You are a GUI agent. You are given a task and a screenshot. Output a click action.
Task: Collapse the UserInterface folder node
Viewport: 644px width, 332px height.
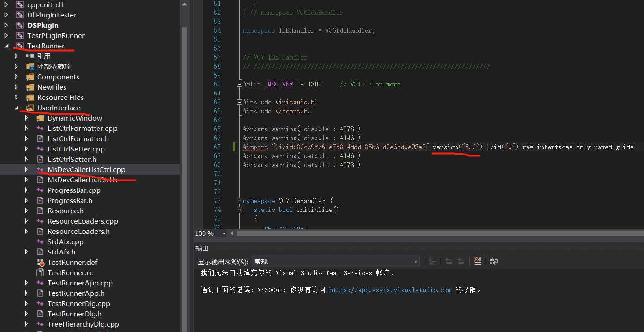click(x=17, y=108)
